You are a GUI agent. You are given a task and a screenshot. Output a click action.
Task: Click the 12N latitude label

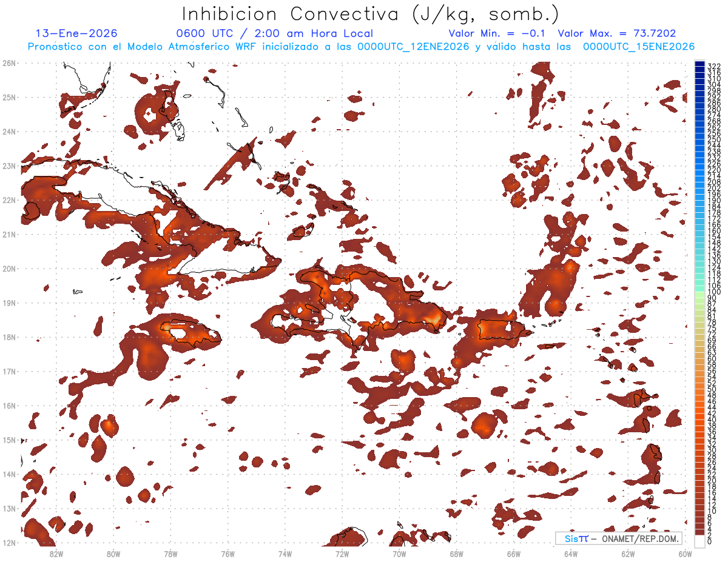[x=9, y=543]
